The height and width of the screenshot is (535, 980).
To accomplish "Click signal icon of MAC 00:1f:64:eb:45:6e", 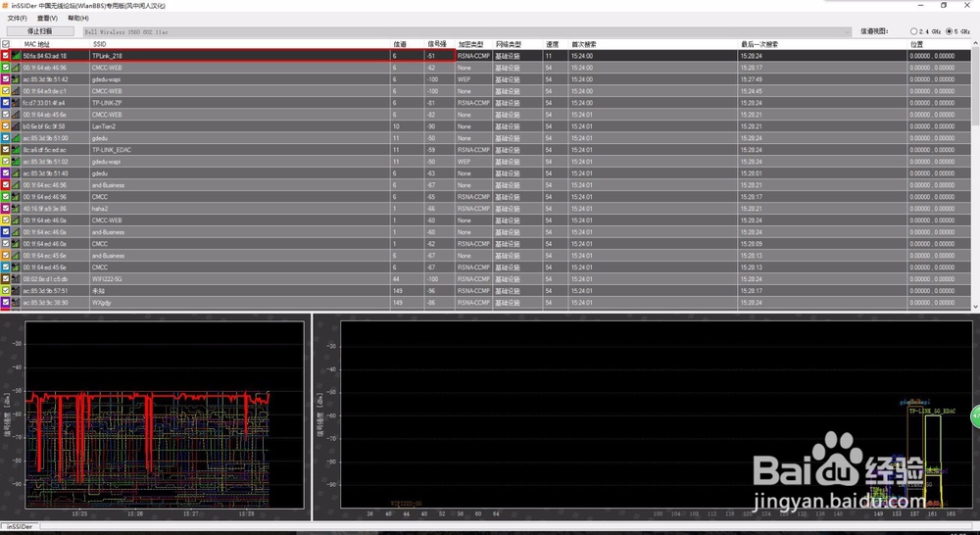I will [17, 115].
